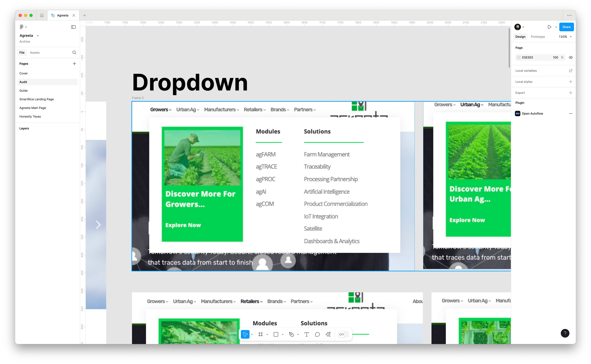The height and width of the screenshot is (364, 591).
Task: Expand the present options dropdown arrow
Action: pos(556,27)
